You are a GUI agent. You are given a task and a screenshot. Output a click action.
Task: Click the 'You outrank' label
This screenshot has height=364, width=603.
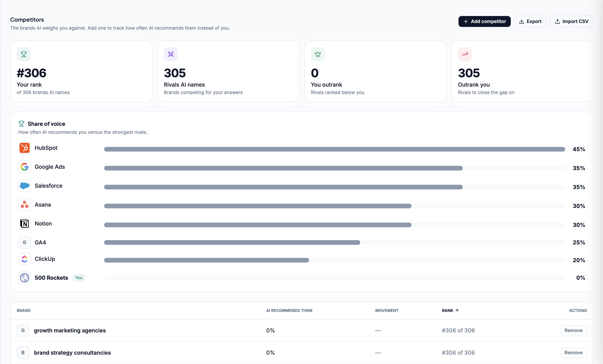[326, 85]
